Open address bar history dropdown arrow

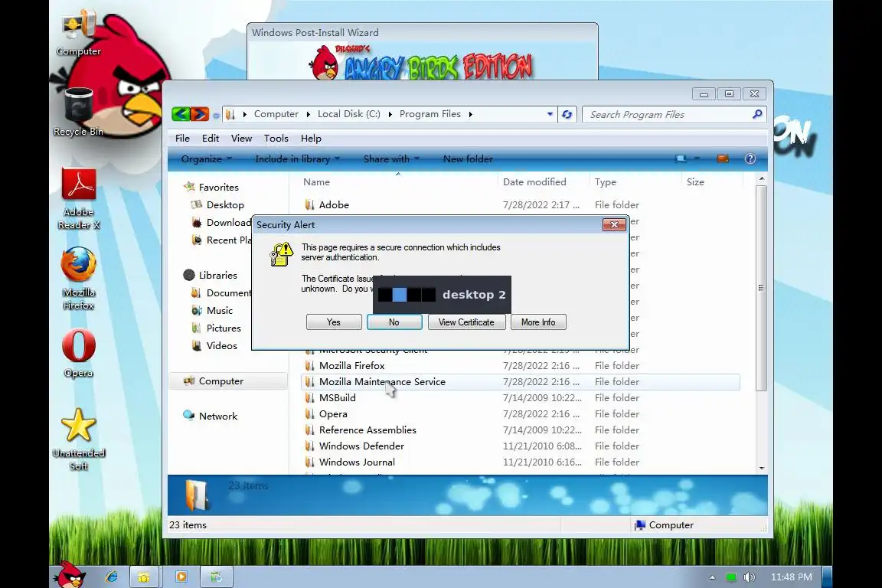(x=550, y=114)
